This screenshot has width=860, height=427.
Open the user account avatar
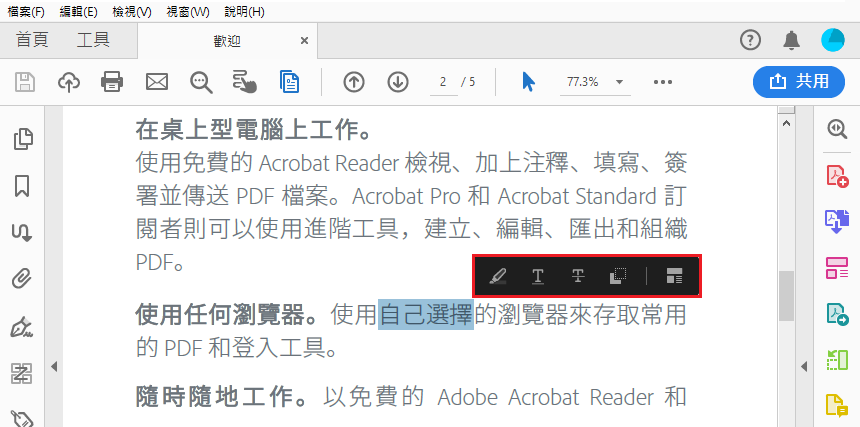click(x=833, y=40)
